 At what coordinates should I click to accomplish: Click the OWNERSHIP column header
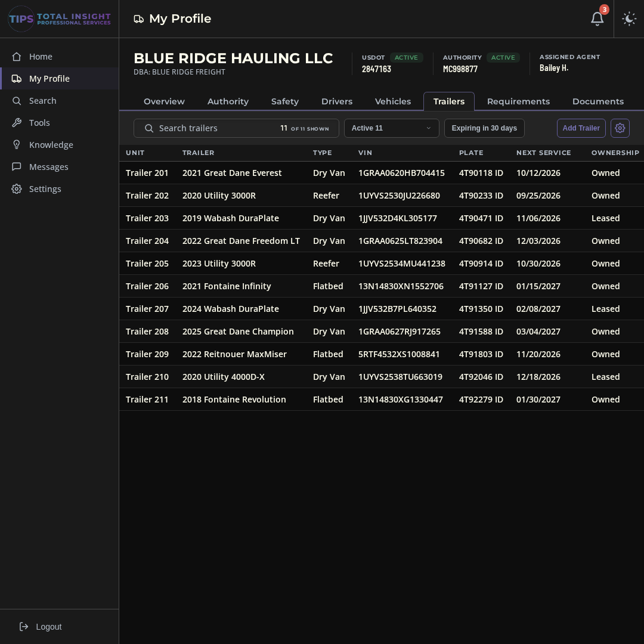615,153
